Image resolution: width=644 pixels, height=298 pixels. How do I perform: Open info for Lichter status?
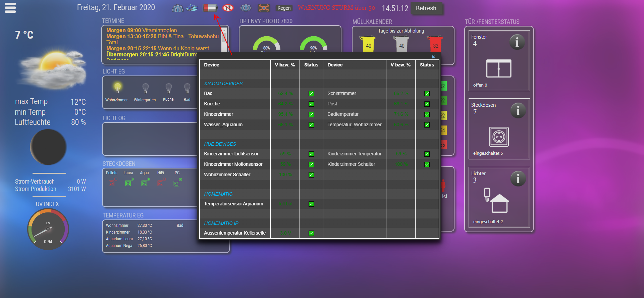point(518,179)
